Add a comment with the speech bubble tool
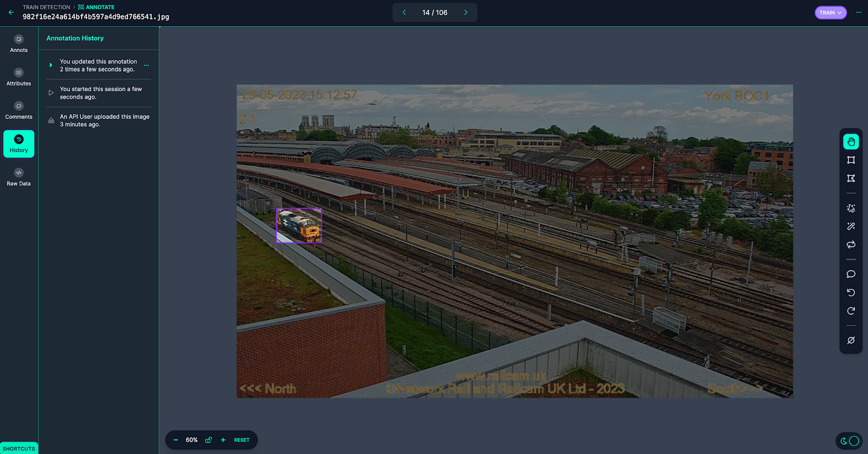 (x=851, y=274)
